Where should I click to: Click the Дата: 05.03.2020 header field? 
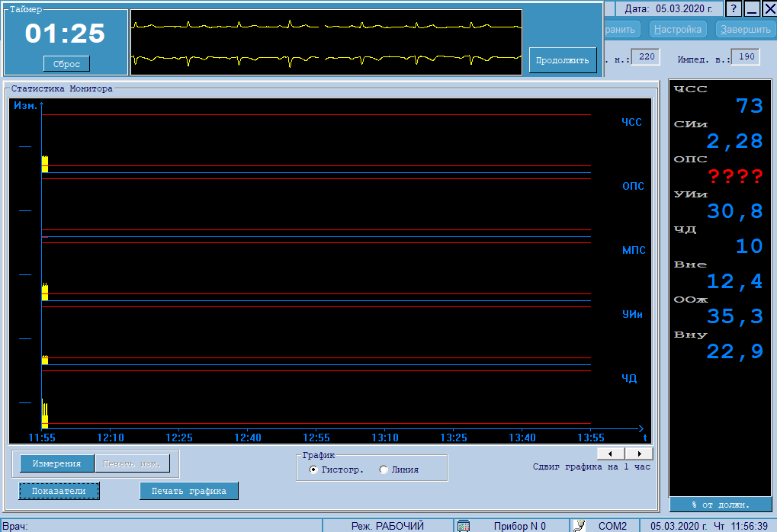coord(669,9)
